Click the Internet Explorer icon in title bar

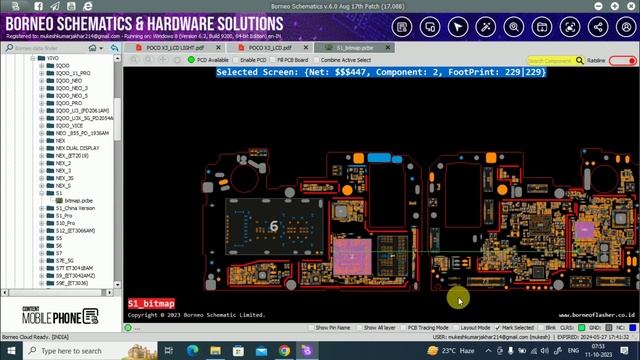[x=87, y=6]
